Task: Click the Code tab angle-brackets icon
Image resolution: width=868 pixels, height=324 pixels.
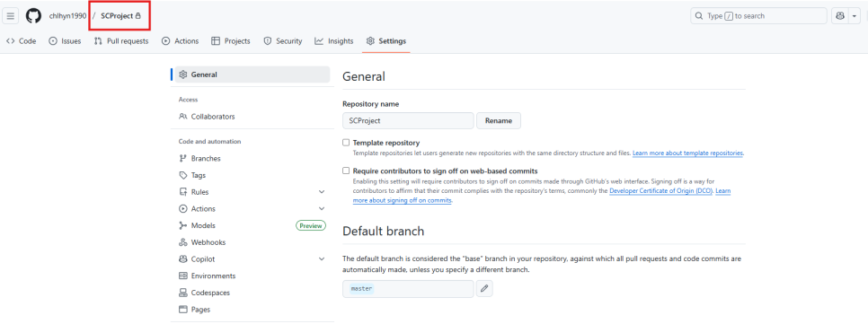Action: [x=11, y=41]
